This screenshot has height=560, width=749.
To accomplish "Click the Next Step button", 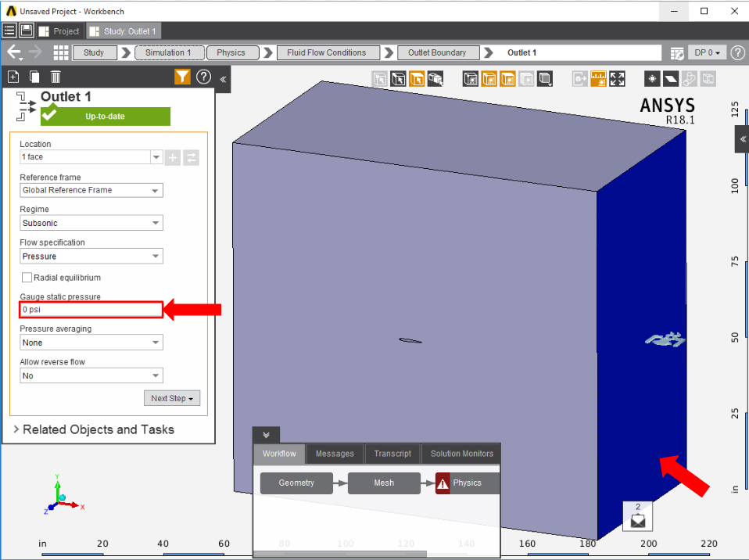I will coord(172,398).
